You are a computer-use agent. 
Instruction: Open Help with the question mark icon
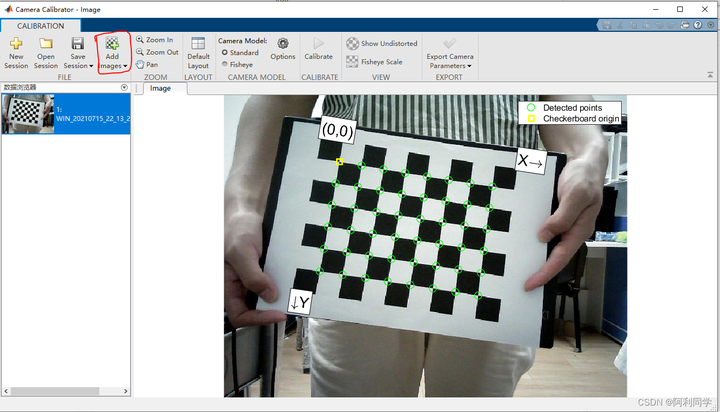(x=698, y=25)
